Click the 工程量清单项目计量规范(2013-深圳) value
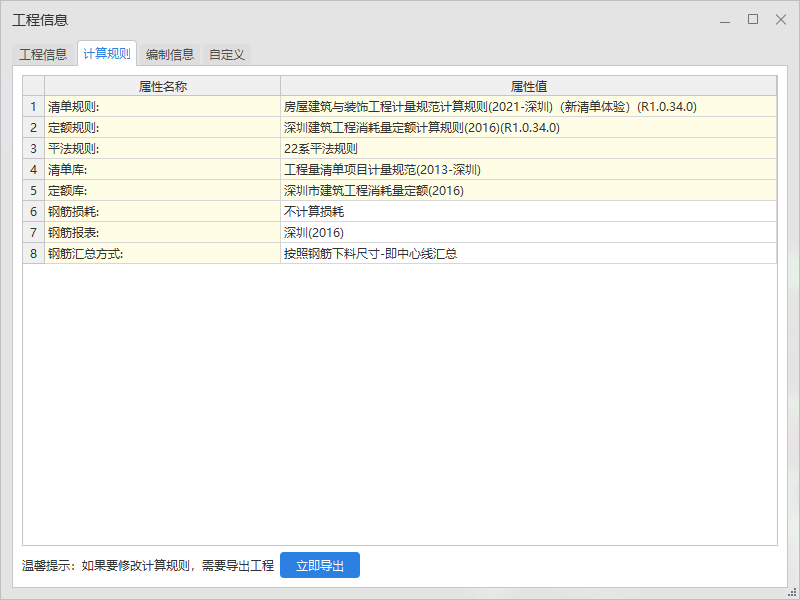Image resolution: width=800 pixels, height=600 pixels. pyautogui.click(x=529, y=169)
